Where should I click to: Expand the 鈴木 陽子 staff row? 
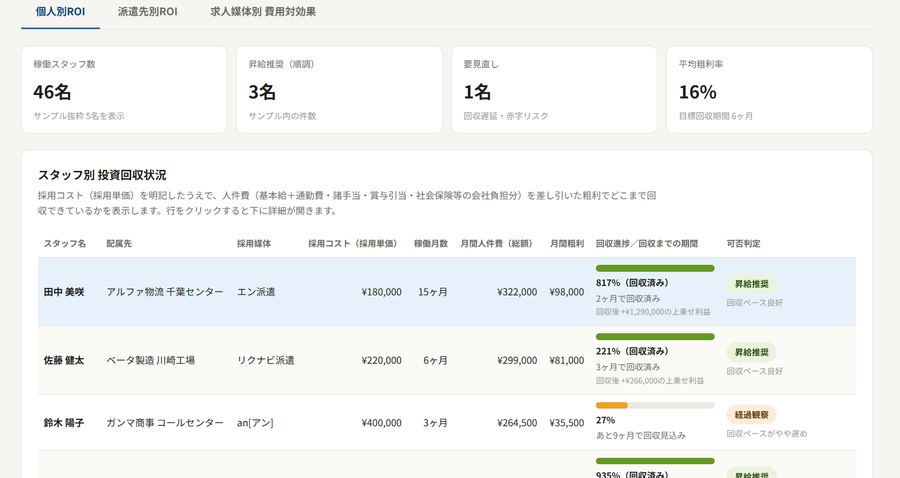pos(447,422)
